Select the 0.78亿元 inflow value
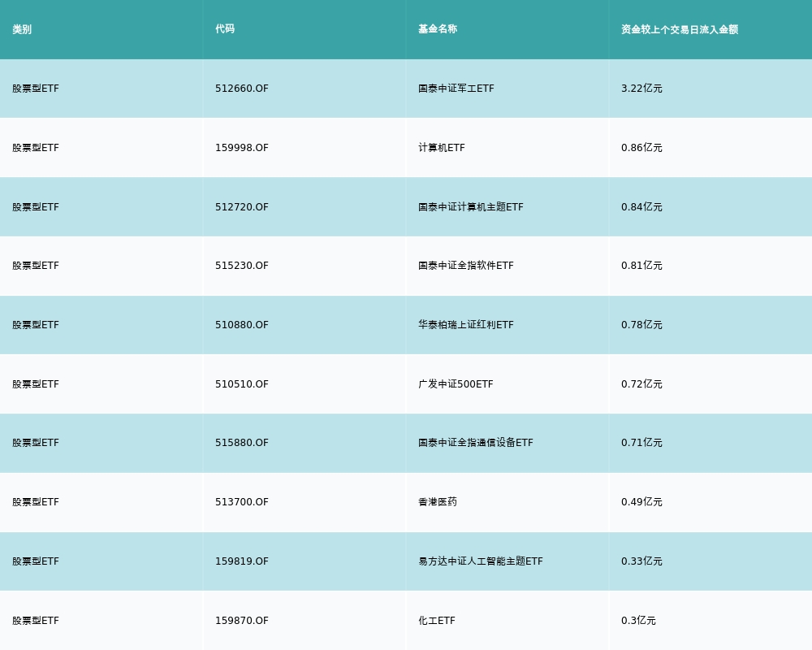This screenshot has width=812, height=650. 641,325
